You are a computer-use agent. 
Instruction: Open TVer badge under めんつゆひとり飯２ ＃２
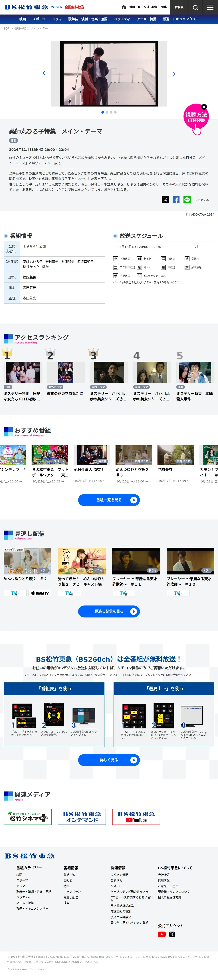coord(15,593)
